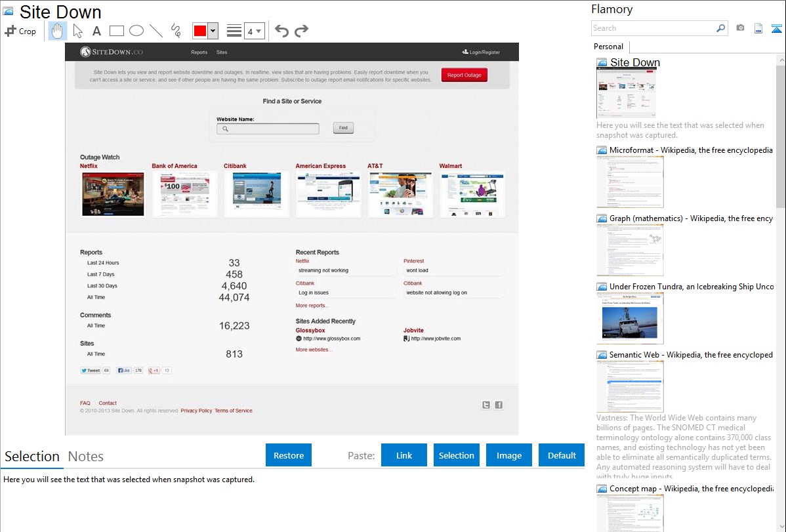Pick the rectangle shape tool
Image resolution: width=786 pixels, height=532 pixels.
[116, 31]
